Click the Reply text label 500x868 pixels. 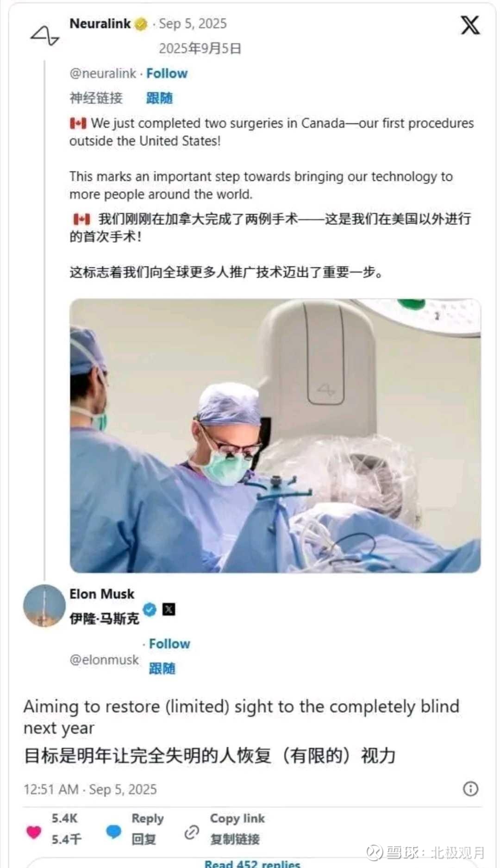click(x=148, y=819)
